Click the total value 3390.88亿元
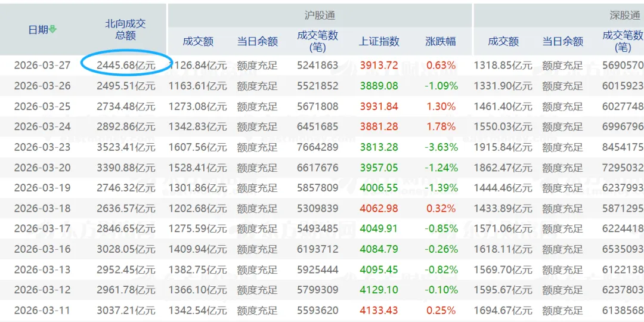The height and width of the screenshot is (322, 644). (126, 168)
